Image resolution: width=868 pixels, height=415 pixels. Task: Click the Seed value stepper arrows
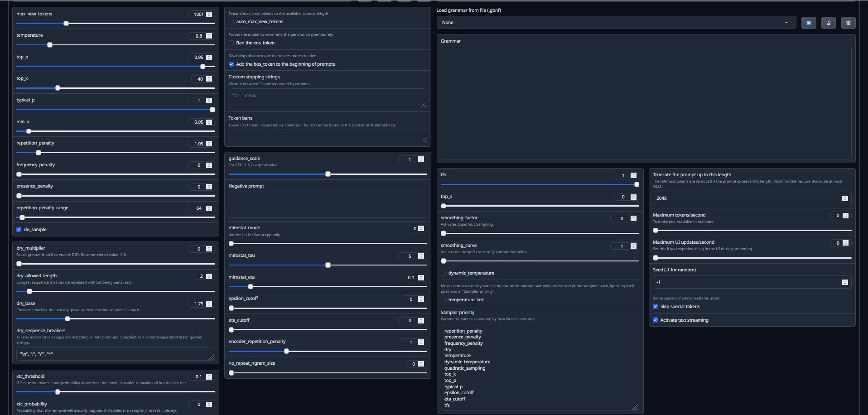[845, 282]
